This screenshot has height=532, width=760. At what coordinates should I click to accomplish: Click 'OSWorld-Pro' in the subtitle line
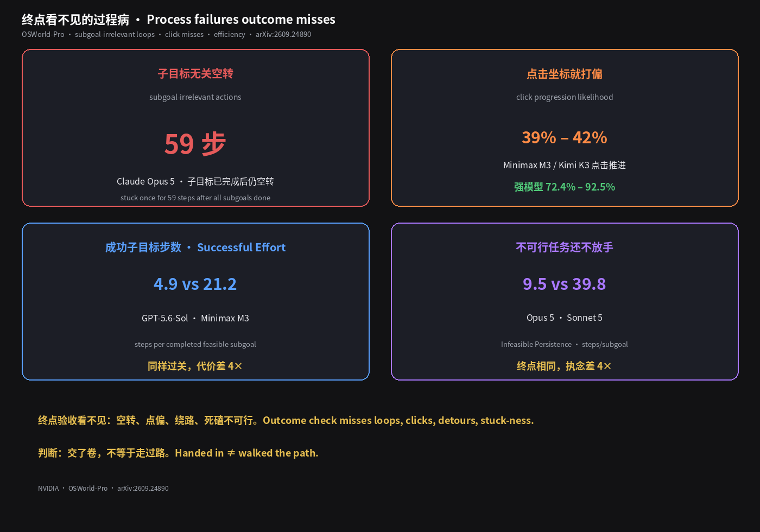tap(43, 34)
